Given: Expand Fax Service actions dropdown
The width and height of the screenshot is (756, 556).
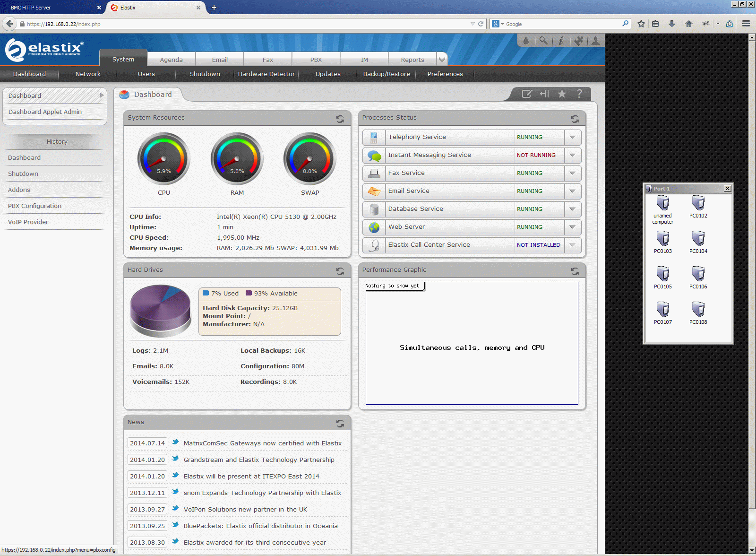Looking at the screenshot, I should click(x=573, y=174).
